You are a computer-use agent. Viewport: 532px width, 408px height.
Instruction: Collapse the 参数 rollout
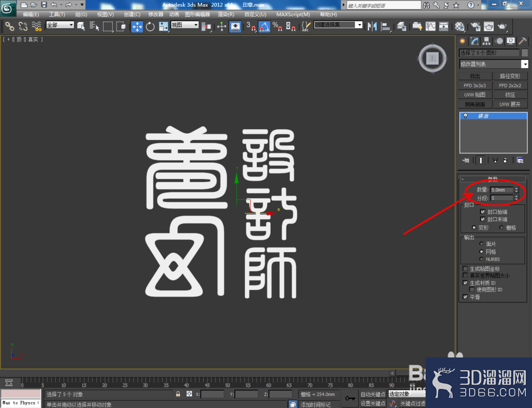pos(493,179)
